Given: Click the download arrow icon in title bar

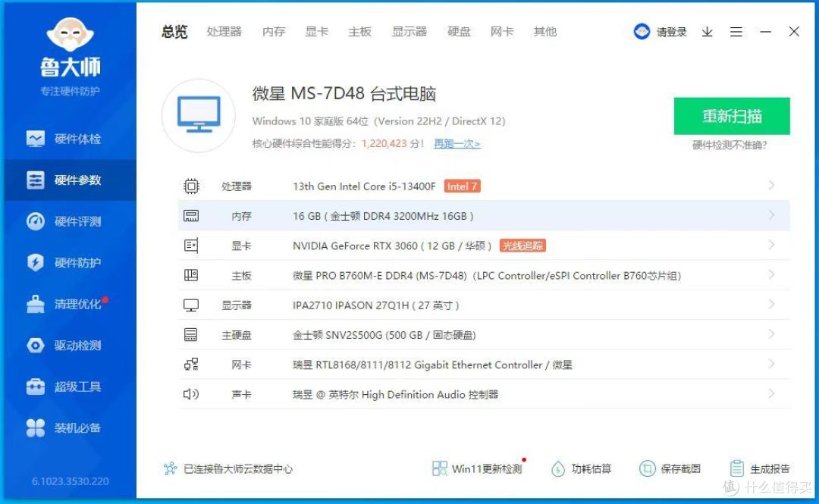Looking at the screenshot, I should pyautogui.click(x=708, y=32).
